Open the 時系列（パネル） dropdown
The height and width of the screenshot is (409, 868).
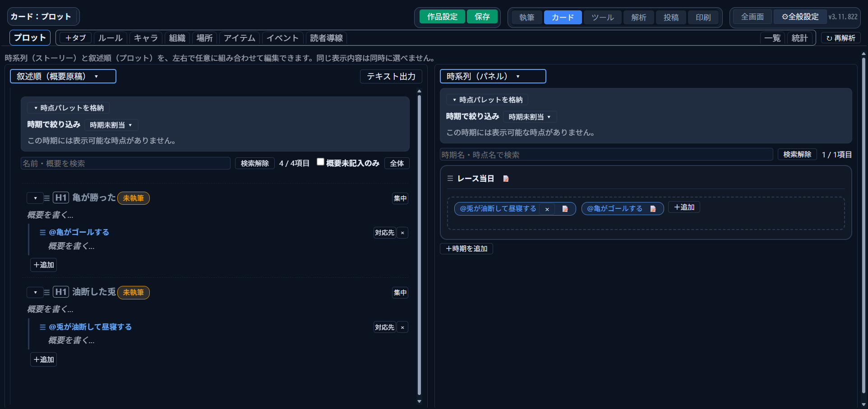tap(493, 76)
